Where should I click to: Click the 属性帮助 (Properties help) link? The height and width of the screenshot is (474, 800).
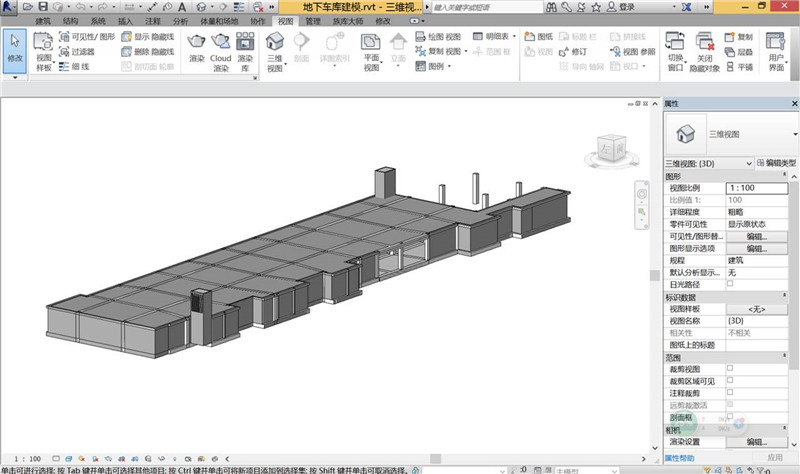point(681,457)
